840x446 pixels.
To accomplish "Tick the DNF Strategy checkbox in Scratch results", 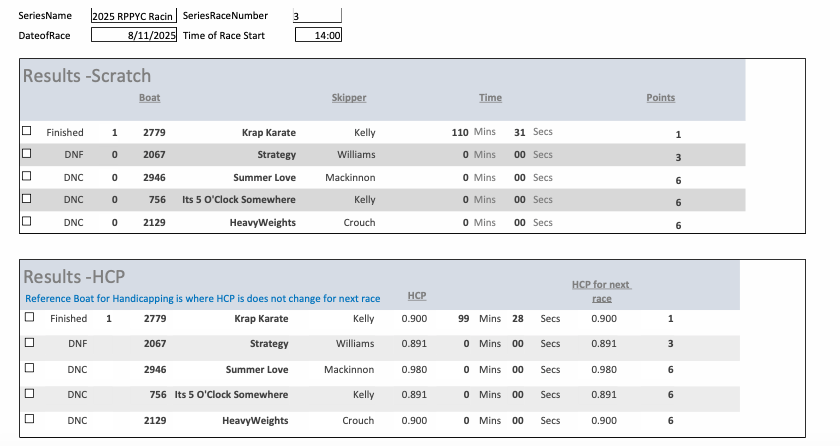I will pos(27,154).
